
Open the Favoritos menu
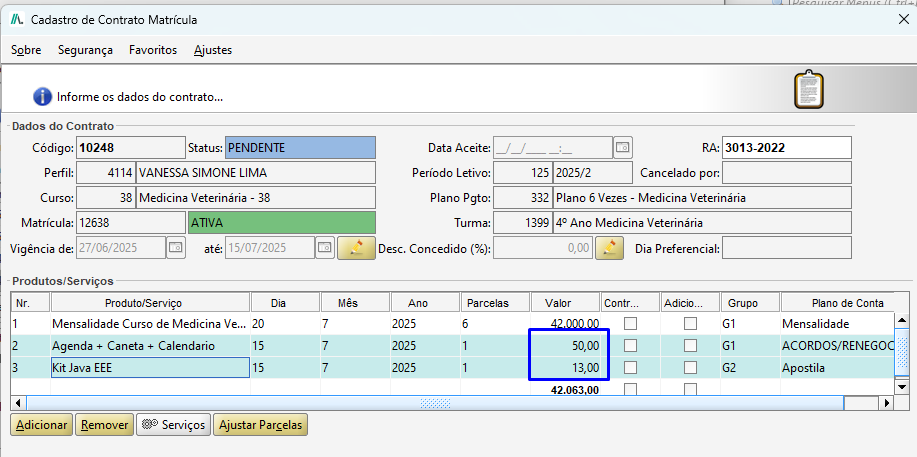coord(153,50)
